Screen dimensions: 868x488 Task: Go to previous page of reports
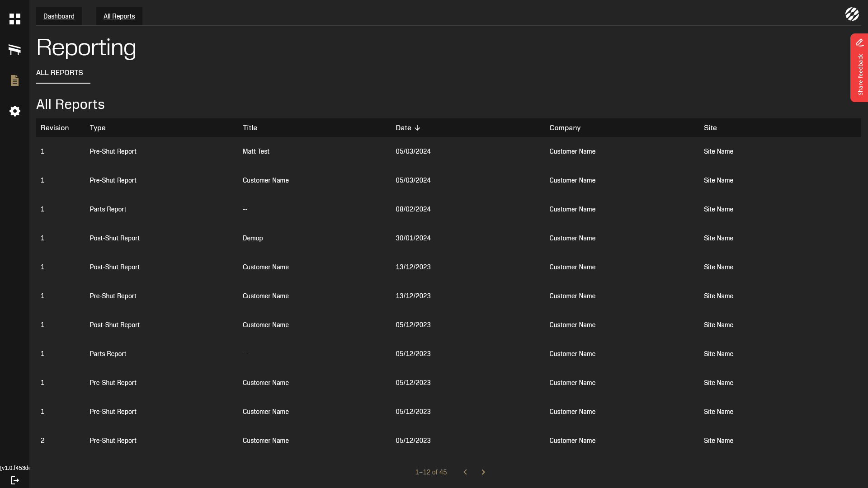tap(465, 472)
